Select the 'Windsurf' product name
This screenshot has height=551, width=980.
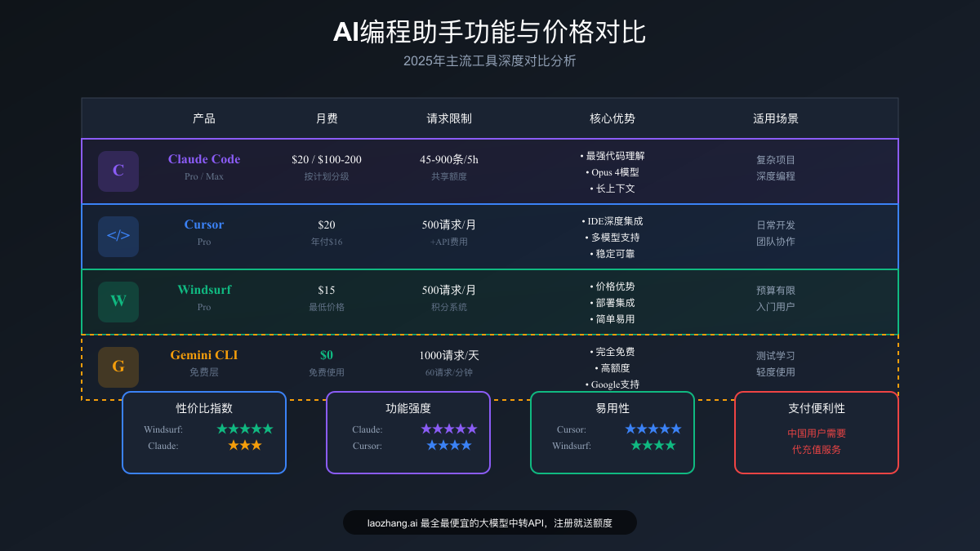(204, 290)
